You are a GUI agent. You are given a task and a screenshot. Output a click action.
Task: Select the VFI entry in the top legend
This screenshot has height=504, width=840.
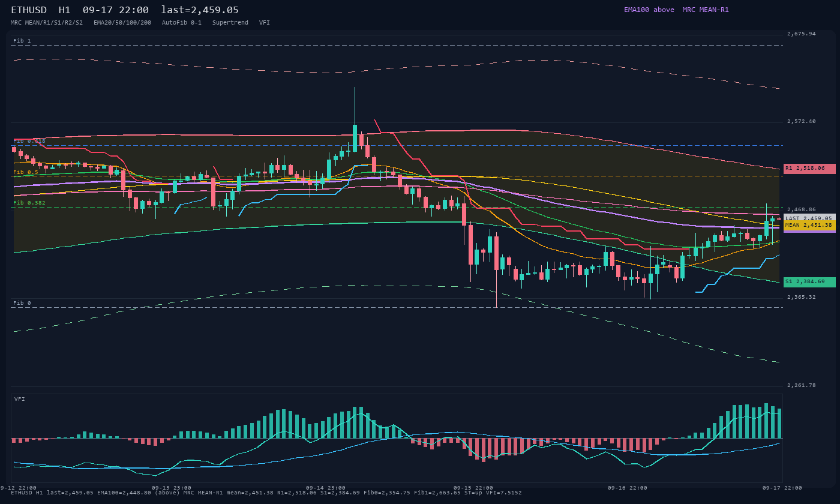[x=265, y=22]
